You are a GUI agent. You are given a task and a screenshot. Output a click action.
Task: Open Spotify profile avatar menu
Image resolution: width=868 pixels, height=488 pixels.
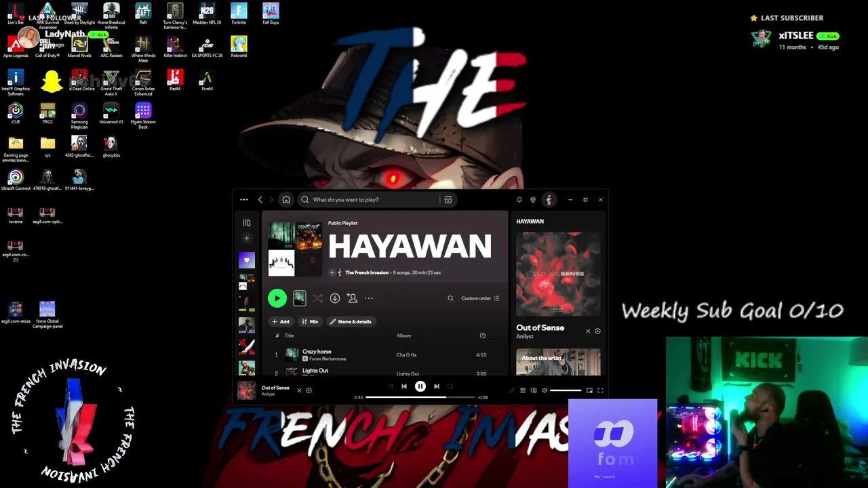[x=549, y=200]
